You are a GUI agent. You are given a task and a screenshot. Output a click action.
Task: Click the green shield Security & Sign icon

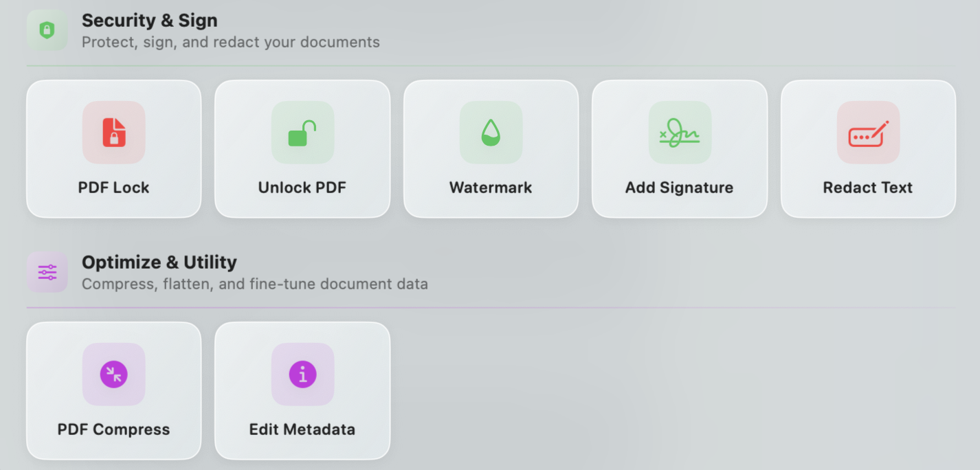(x=47, y=30)
